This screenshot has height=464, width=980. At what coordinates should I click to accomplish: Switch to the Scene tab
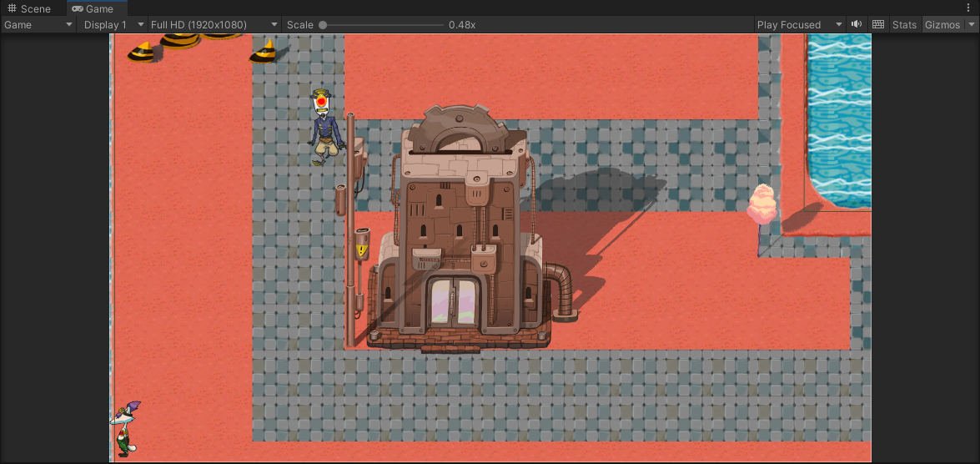[x=28, y=8]
